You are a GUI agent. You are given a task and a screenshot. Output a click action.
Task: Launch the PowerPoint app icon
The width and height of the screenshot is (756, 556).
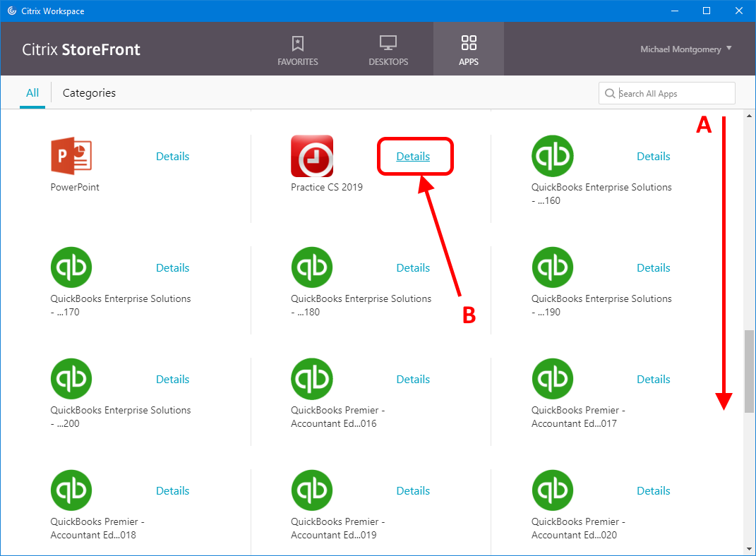[x=71, y=156]
